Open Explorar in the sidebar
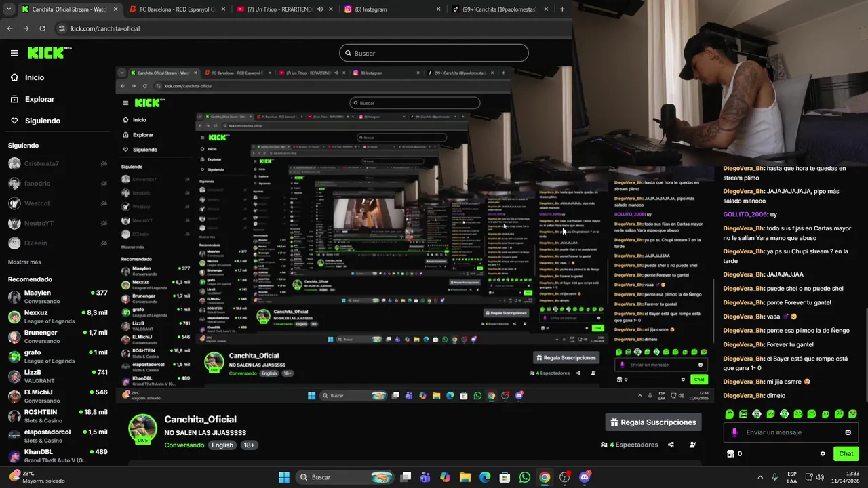 pos(32,99)
